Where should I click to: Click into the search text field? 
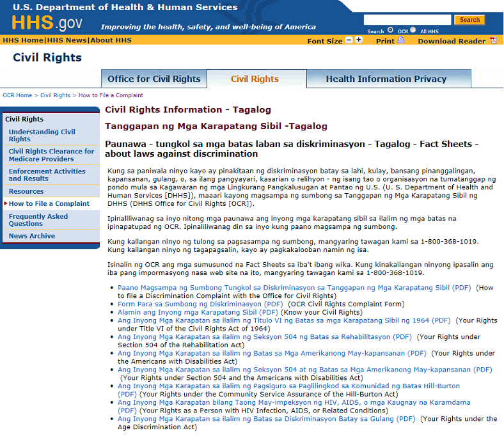click(x=407, y=20)
